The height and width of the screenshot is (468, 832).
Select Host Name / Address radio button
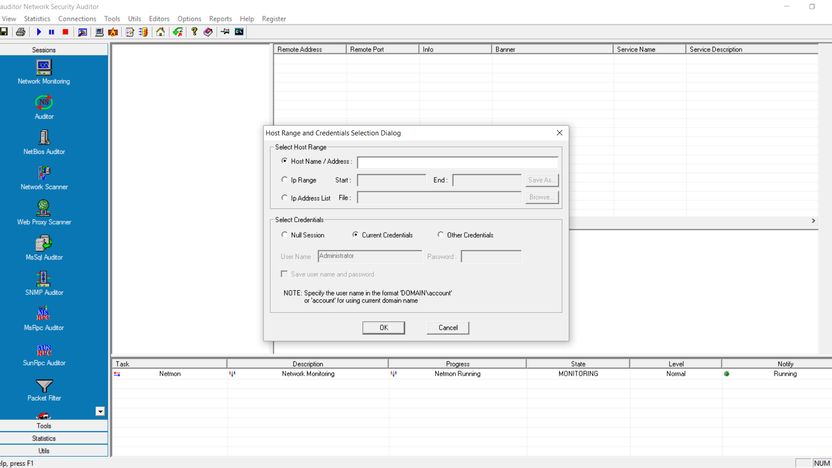coord(284,161)
